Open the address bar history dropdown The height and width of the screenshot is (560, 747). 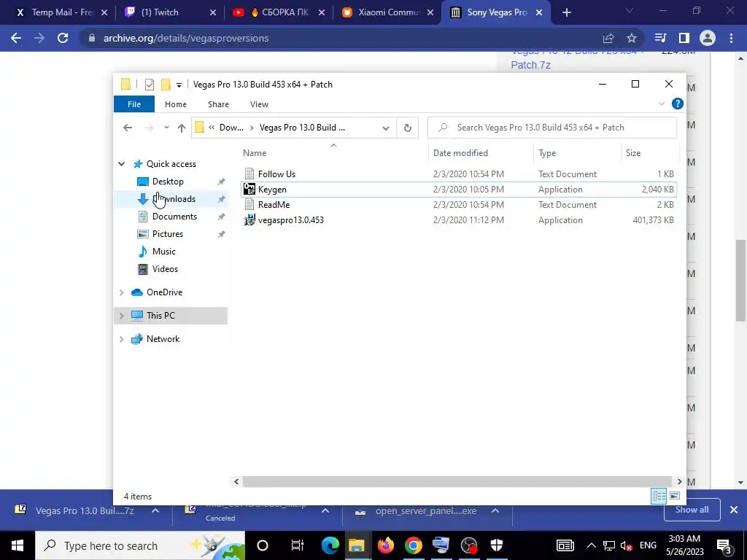[x=386, y=128]
